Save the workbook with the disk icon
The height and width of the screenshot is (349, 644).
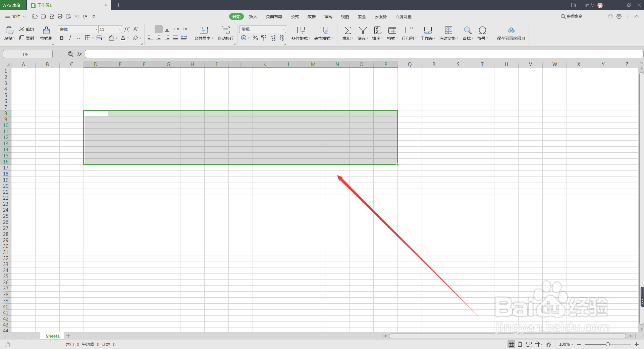[x=43, y=16]
